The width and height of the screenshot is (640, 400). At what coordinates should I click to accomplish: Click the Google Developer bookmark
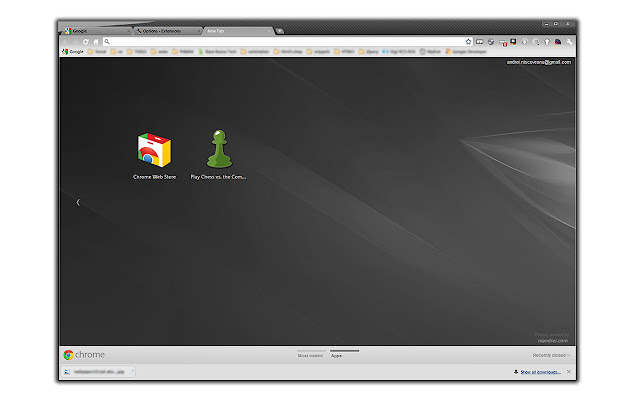click(466, 51)
